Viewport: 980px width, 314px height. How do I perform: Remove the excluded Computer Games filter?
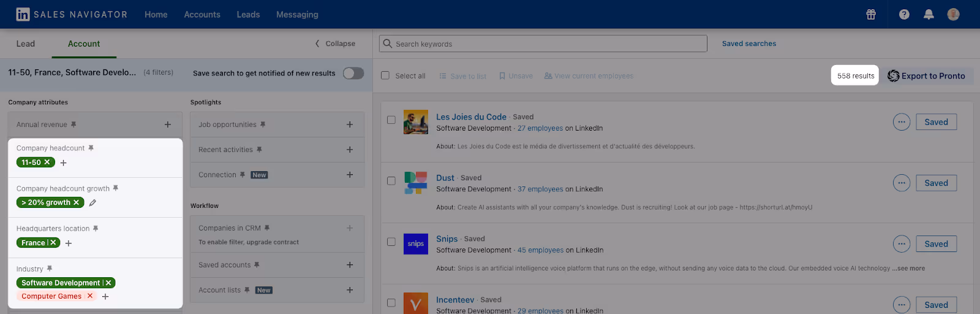point(90,296)
